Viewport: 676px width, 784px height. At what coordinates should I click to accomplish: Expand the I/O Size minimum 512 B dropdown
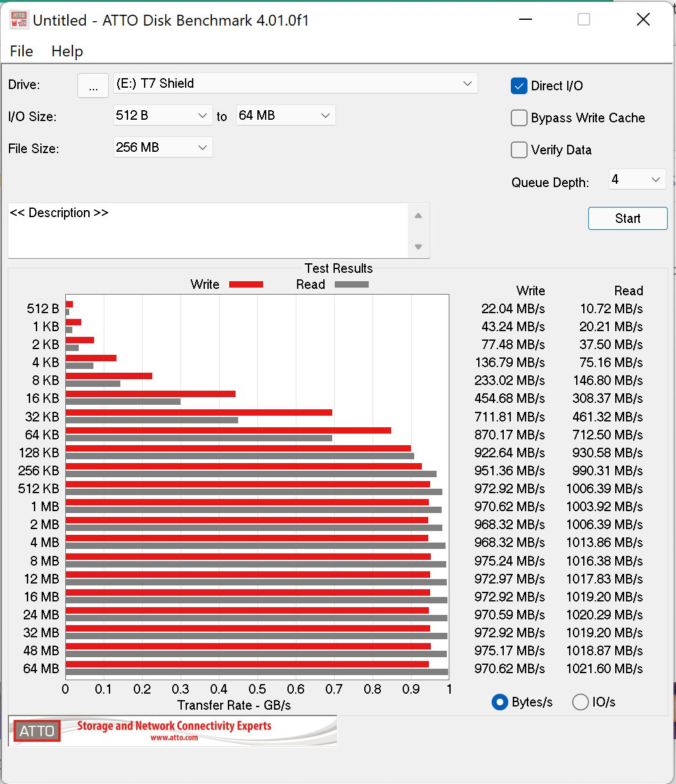[163, 115]
